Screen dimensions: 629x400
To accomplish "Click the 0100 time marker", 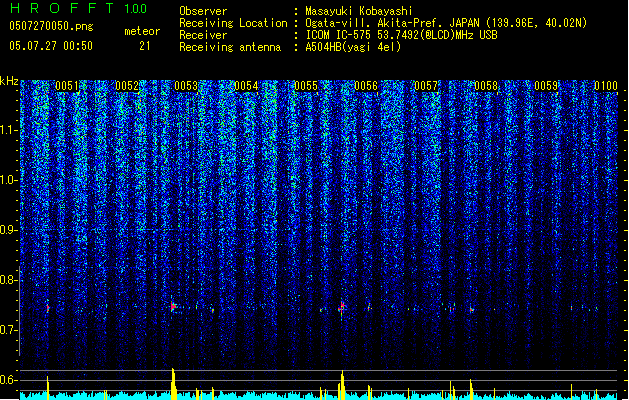I will pos(606,86).
